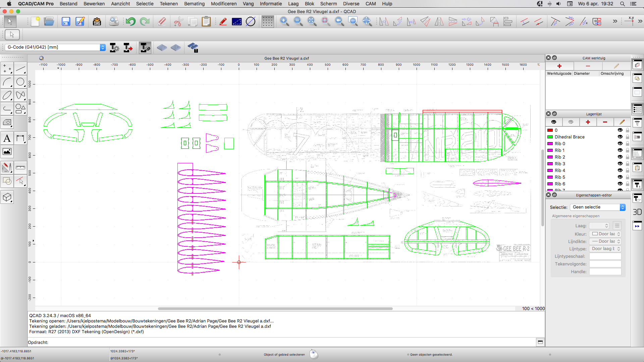Toggle visibility of Rib 5 layer

[x=620, y=177]
